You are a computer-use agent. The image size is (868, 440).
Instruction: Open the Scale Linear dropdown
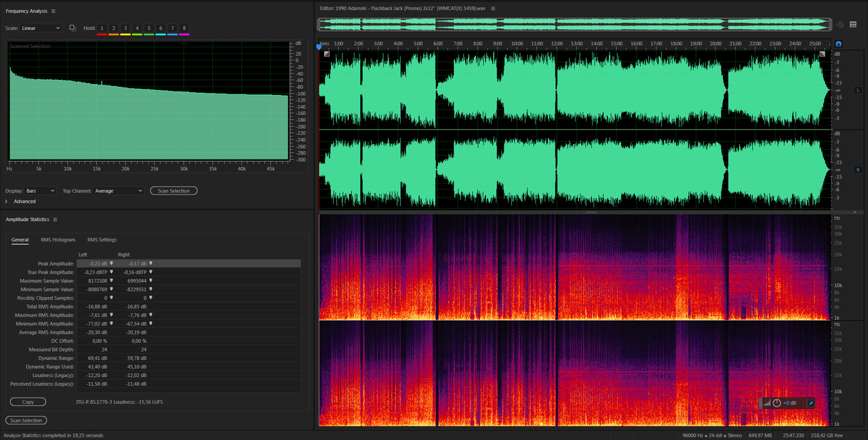pos(41,28)
